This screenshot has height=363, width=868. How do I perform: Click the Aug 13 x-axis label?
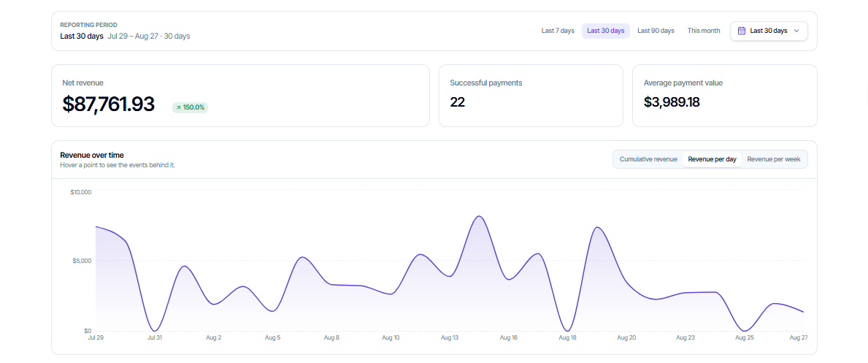[x=450, y=337]
